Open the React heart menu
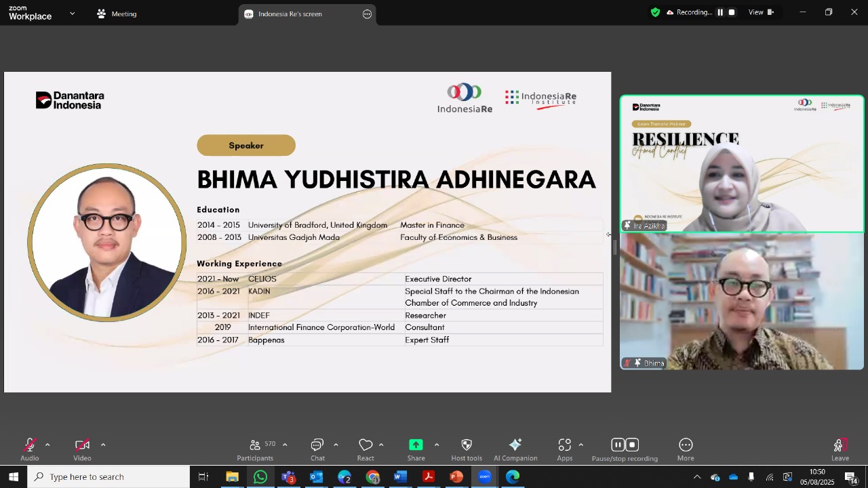The width and height of the screenshot is (868, 488). click(366, 449)
